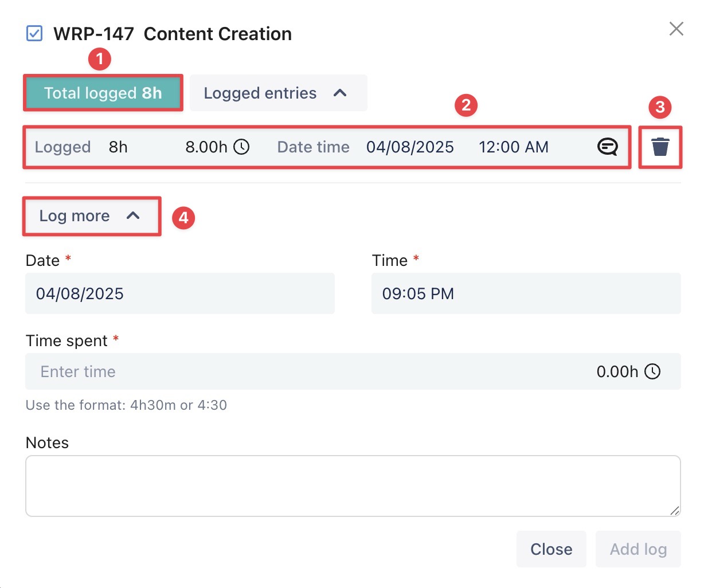
Task: Focus the Time spent 'Enter time' field
Action: (x=287, y=371)
